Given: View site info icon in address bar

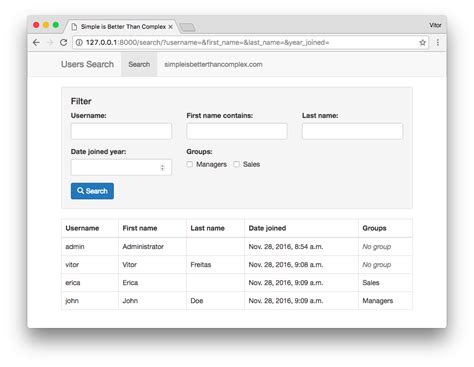Looking at the screenshot, I should pyautogui.click(x=79, y=42).
